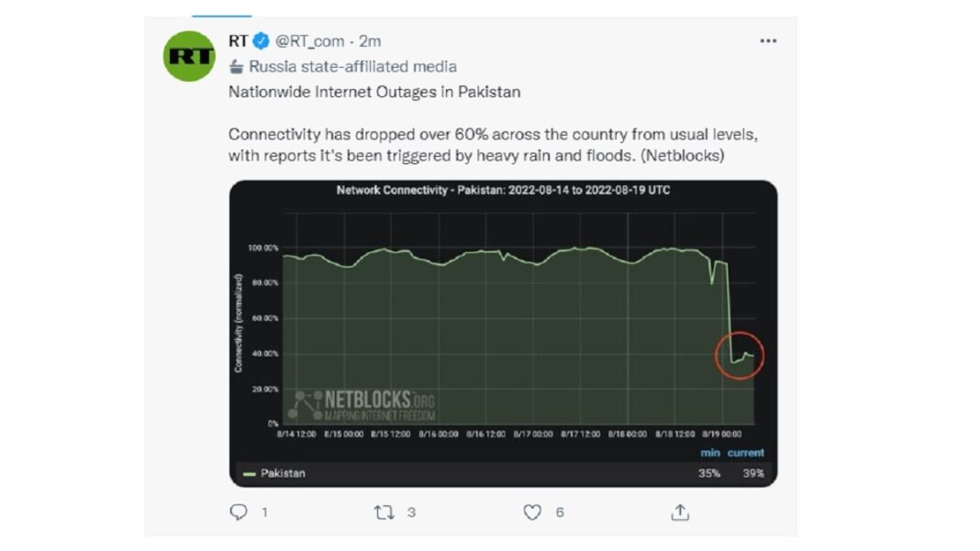Toggle retweet for this post
The width and height of the screenshot is (980, 551).
coord(384,514)
